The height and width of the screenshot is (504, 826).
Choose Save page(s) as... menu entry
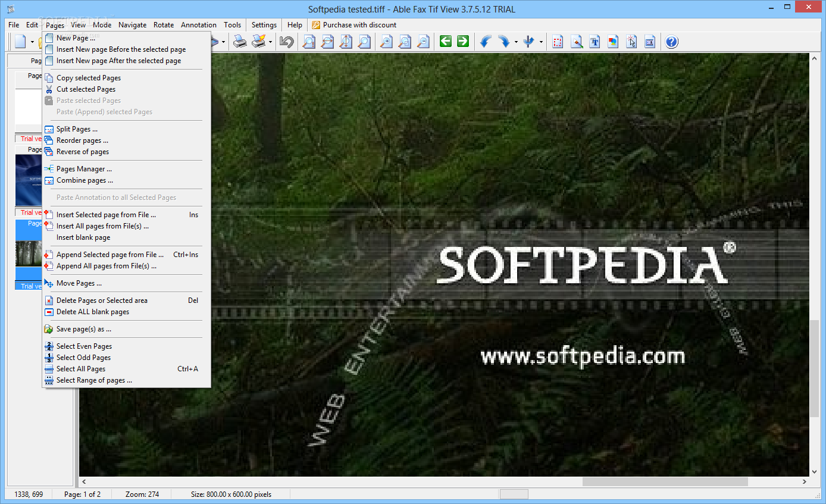point(126,329)
